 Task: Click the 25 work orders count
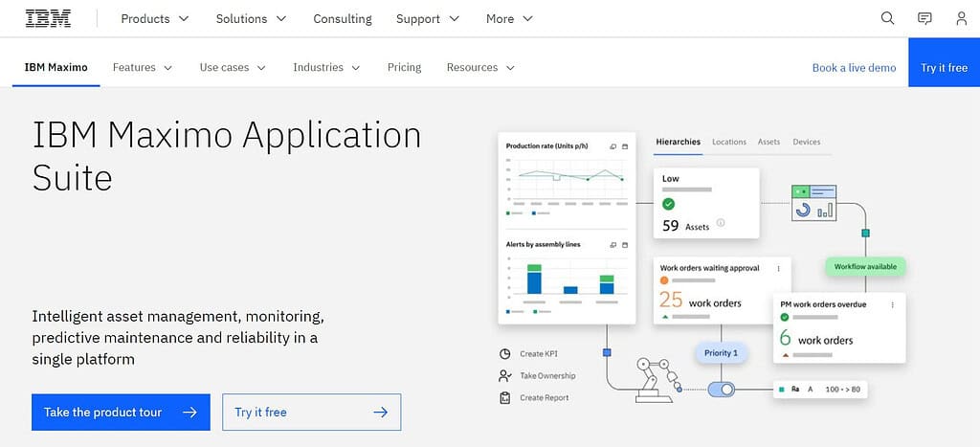pyautogui.click(x=701, y=302)
